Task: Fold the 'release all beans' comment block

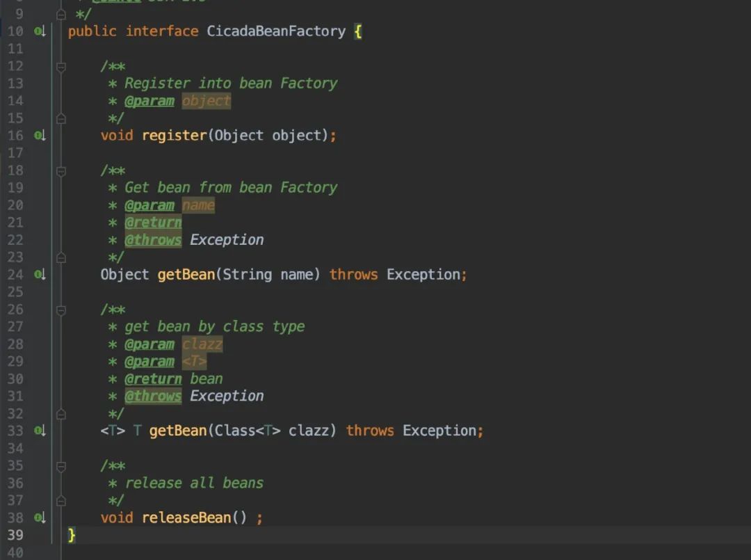Action: (60, 466)
